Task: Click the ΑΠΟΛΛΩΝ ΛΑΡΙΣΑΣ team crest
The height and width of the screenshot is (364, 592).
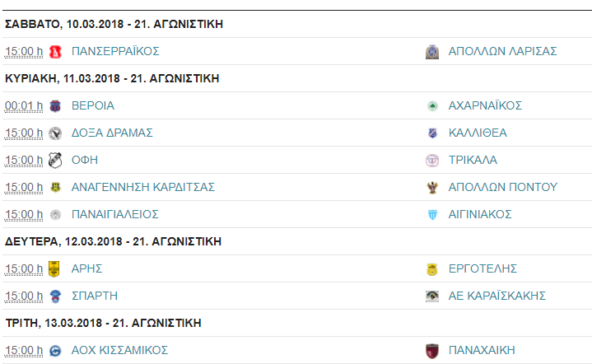Action: pos(432,52)
